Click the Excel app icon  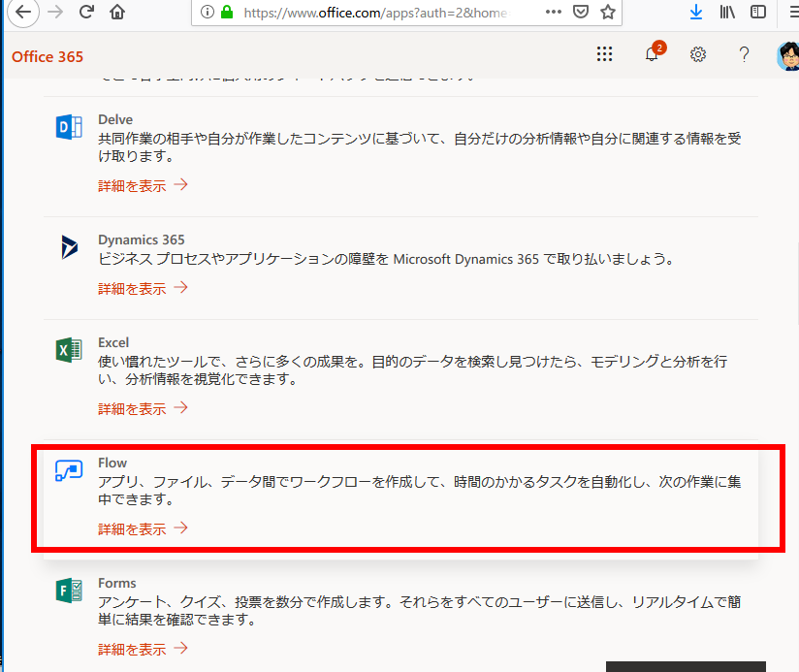click(69, 350)
